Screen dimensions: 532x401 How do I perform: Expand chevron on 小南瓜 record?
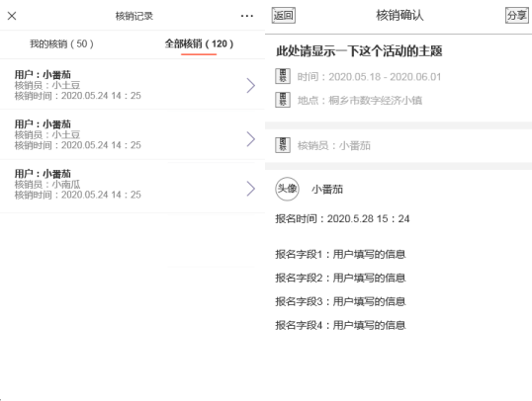[251, 189]
